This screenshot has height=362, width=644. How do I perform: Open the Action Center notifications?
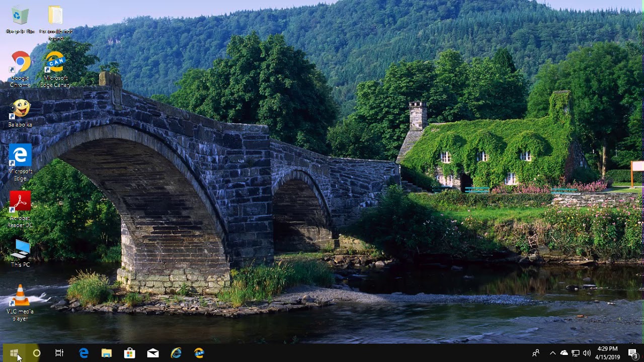tap(632, 353)
